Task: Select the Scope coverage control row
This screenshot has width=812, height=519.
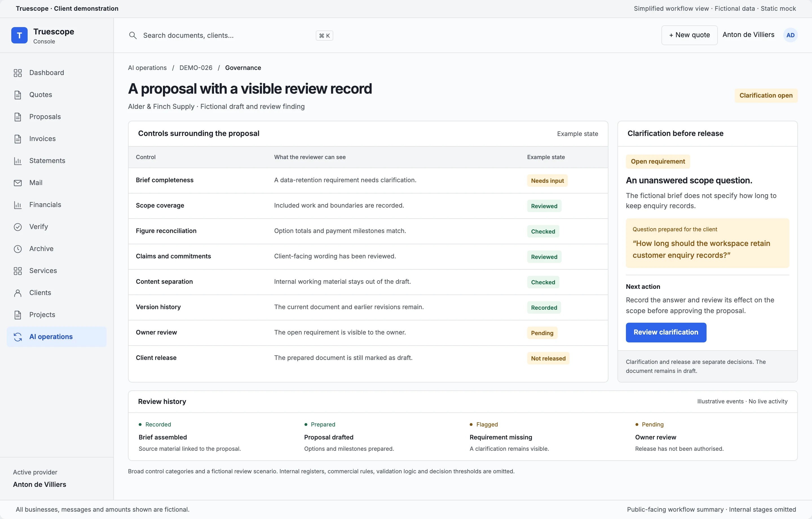Action: pyautogui.click(x=368, y=206)
